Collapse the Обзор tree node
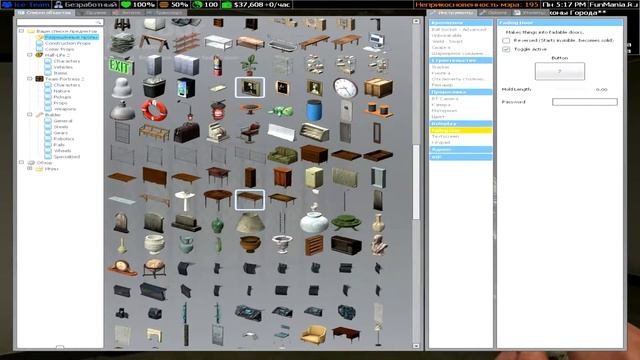The width and height of the screenshot is (640, 360). 21,162
